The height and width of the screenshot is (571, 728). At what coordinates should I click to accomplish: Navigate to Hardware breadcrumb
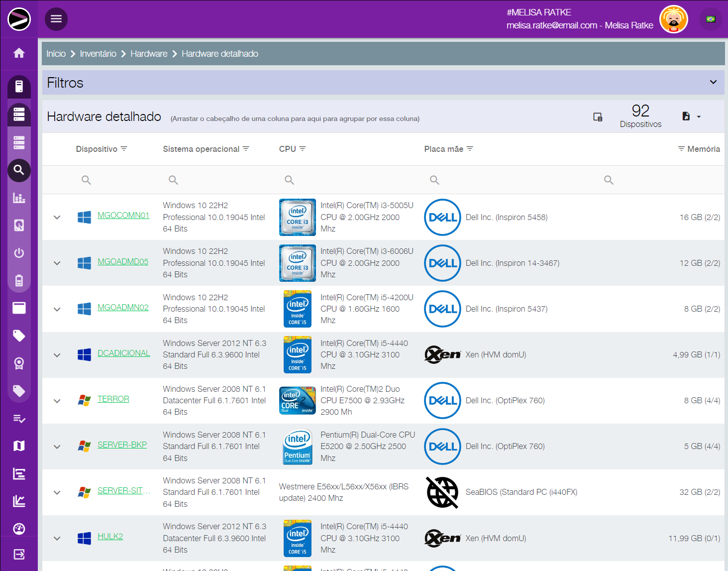tap(149, 54)
